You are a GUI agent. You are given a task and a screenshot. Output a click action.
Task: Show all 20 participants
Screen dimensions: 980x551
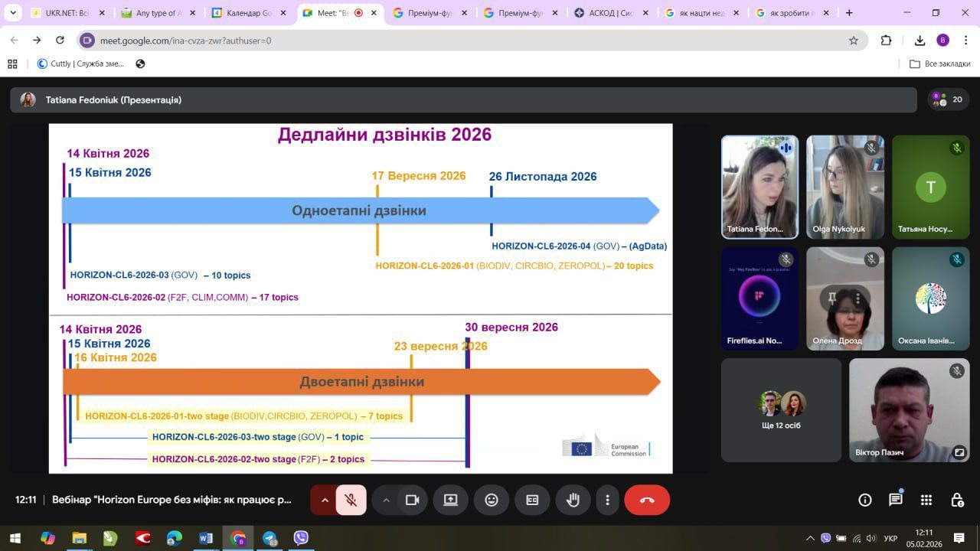[949, 99]
